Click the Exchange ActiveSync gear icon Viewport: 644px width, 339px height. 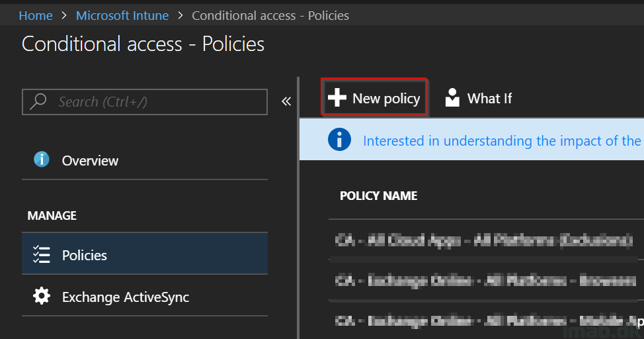(x=42, y=296)
